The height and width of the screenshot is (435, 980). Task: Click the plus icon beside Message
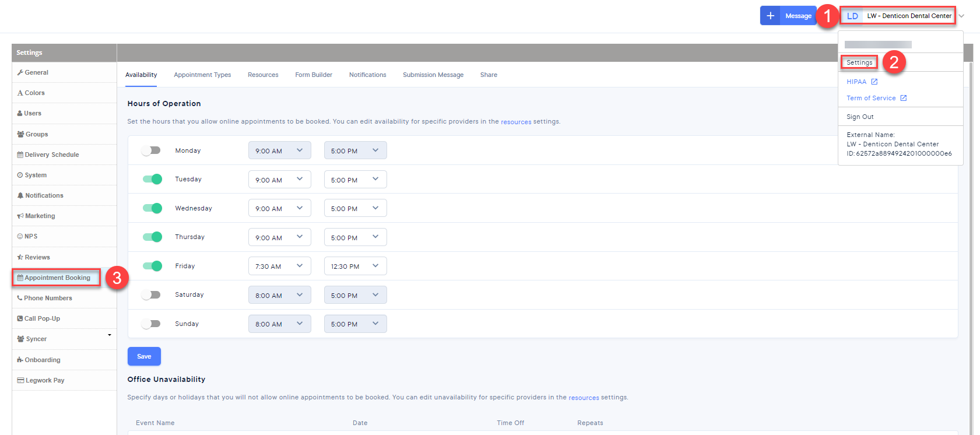[x=770, y=16]
